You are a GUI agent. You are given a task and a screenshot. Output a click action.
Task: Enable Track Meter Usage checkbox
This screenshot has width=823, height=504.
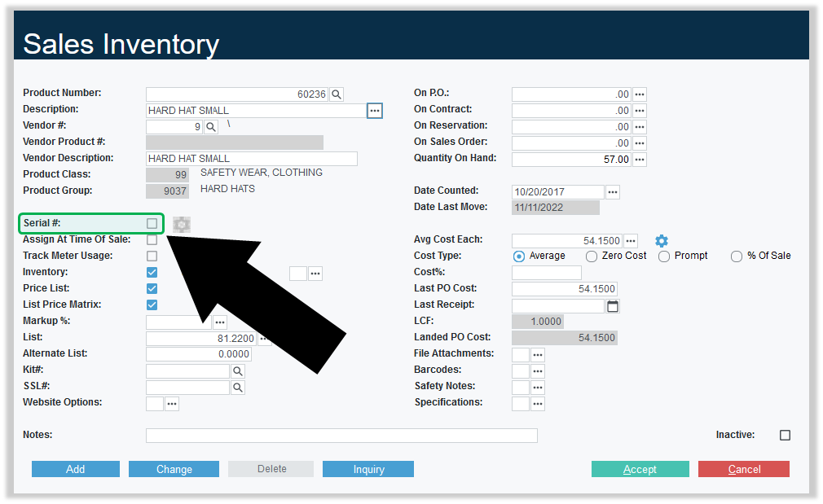[x=152, y=256]
